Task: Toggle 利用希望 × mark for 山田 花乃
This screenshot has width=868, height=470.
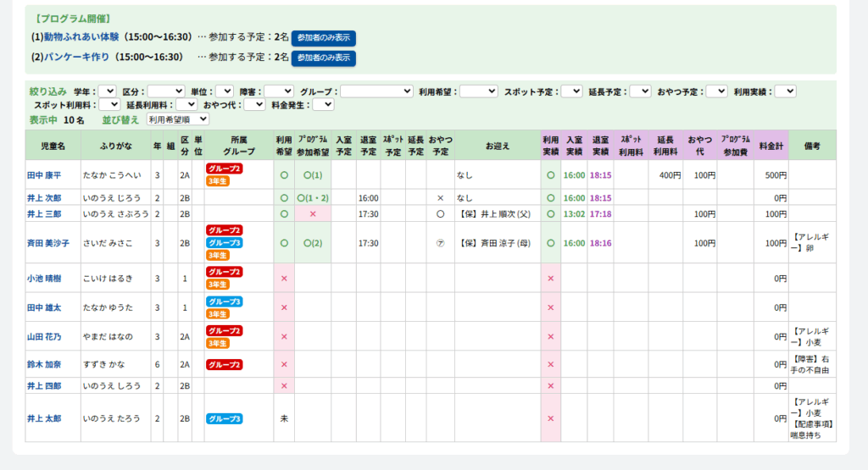Action: 284,336
